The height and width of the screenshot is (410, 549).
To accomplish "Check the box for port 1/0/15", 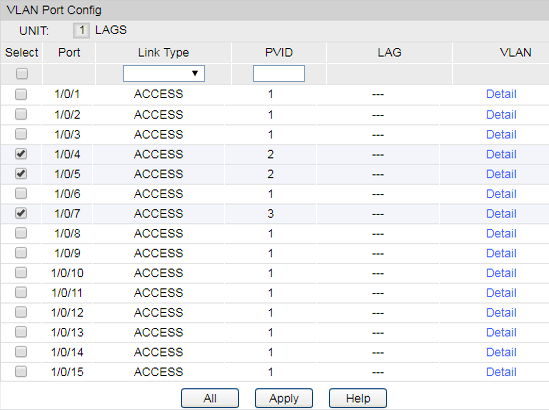I will click(21, 371).
